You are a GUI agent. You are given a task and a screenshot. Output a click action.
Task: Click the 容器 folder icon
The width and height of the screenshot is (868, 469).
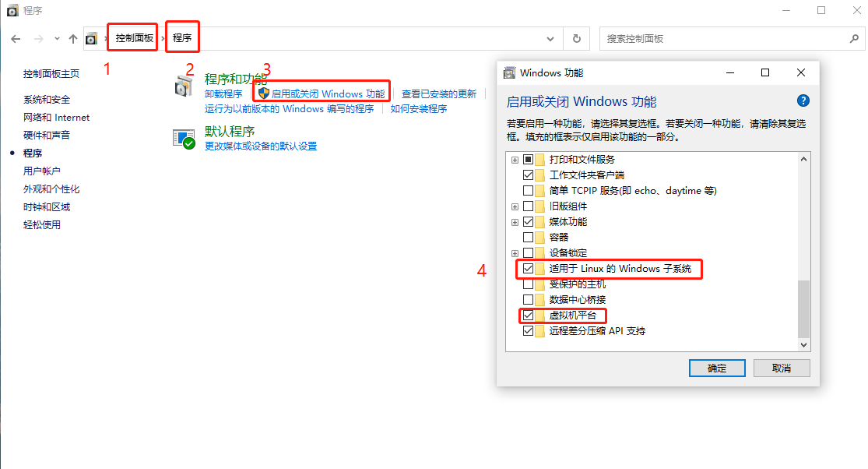539,237
